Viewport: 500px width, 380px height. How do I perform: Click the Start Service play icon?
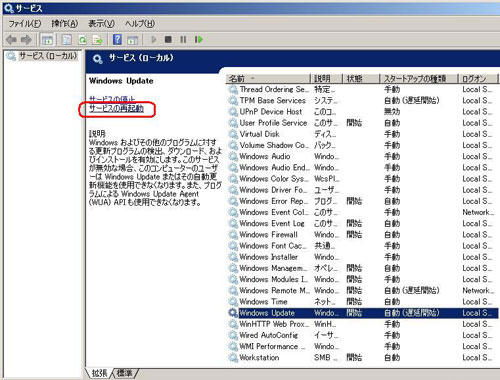(x=154, y=40)
